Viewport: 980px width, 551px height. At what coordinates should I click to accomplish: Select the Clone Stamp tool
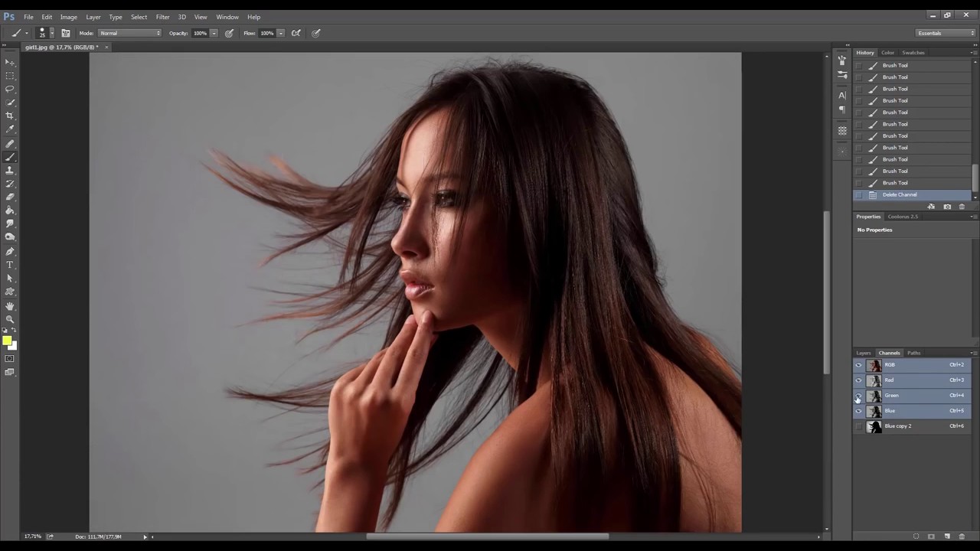pyautogui.click(x=10, y=171)
